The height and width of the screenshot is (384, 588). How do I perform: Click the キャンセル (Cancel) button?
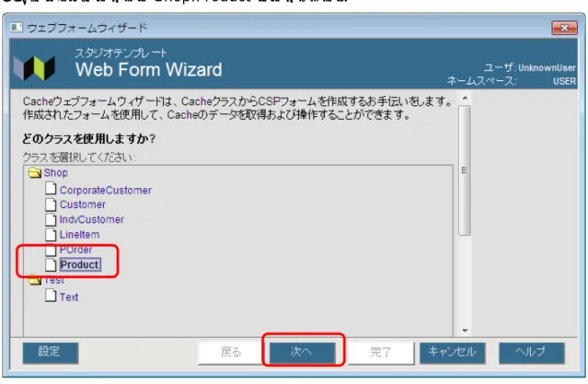(452, 353)
